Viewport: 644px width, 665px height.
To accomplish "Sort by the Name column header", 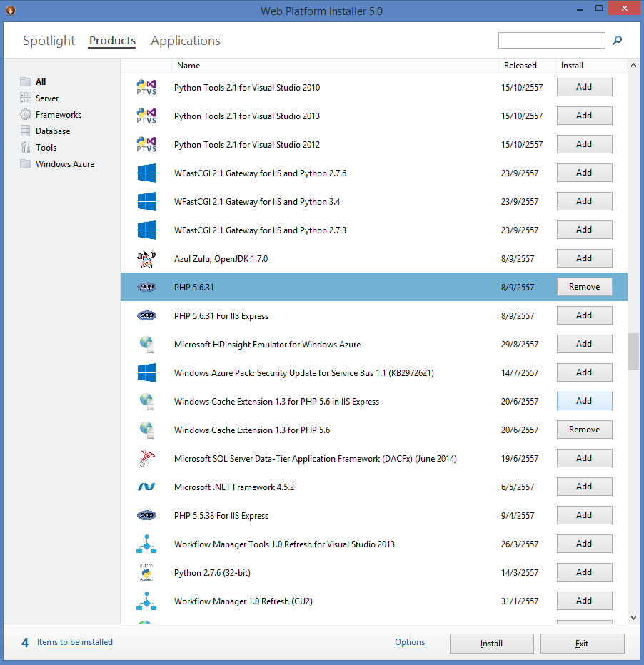I will (335, 66).
